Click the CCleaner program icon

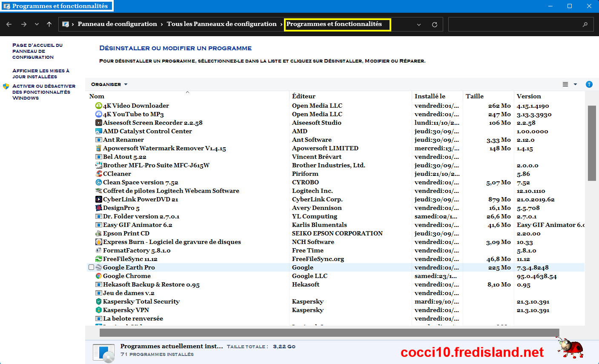[x=99, y=174]
